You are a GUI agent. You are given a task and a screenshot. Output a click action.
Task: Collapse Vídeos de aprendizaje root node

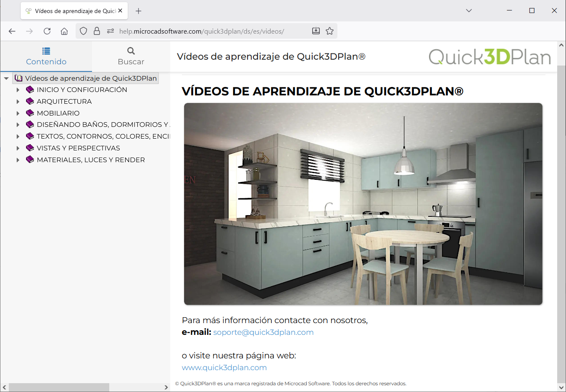click(6, 79)
